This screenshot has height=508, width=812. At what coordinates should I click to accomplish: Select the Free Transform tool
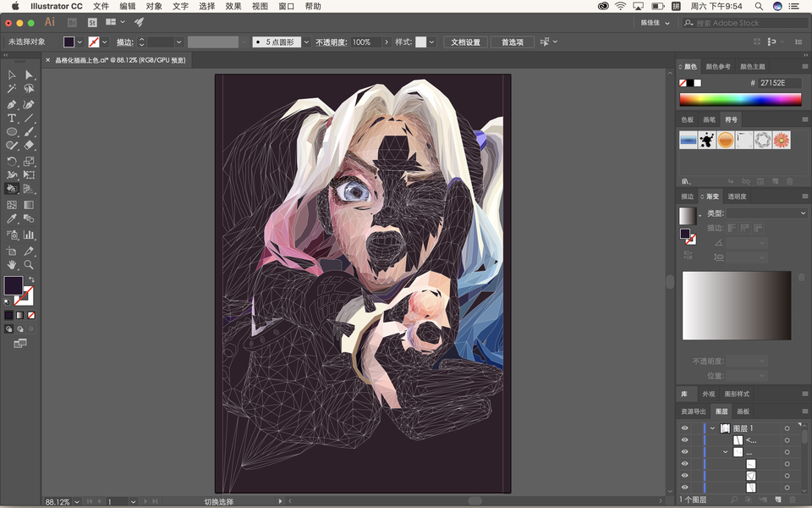tap(29, 175)
